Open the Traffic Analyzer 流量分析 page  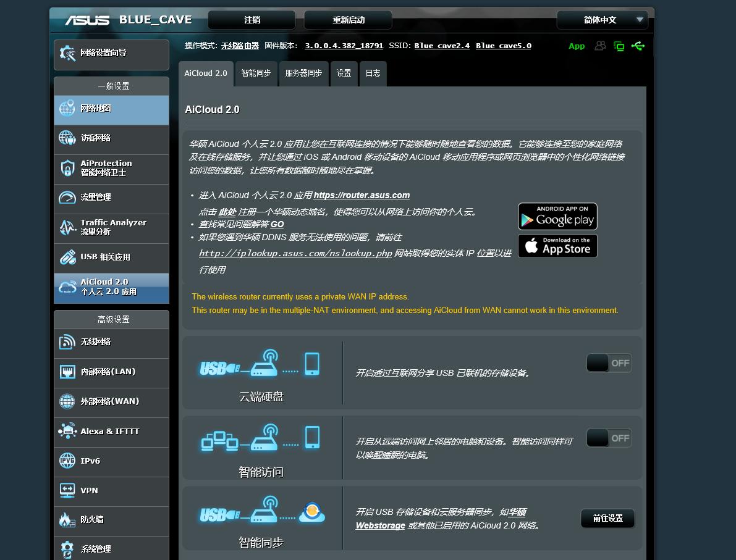(110, 228)
